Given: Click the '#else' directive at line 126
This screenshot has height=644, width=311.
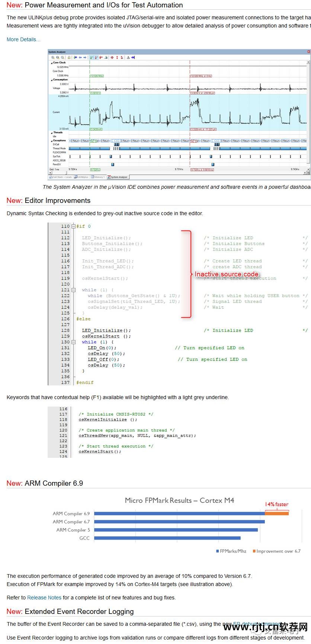Looking at the screenshot, I should (x=83, y=319).
